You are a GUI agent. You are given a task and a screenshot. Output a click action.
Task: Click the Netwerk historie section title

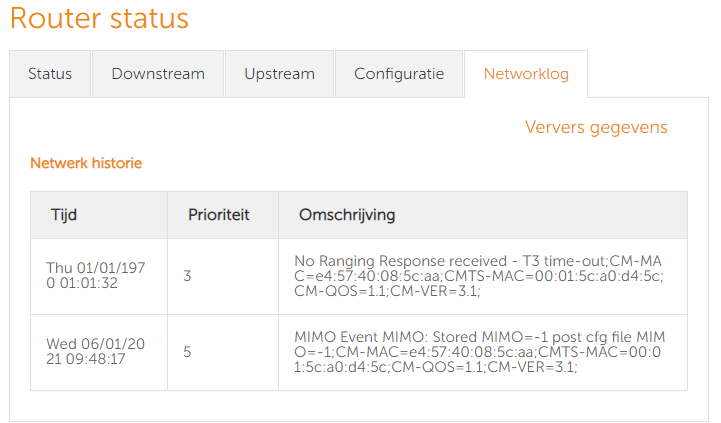tap(86, 163)
